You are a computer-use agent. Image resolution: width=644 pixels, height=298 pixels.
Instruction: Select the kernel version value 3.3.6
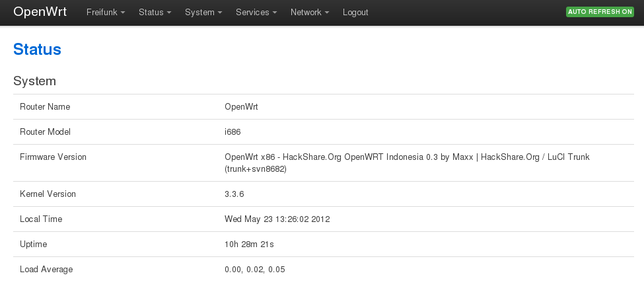click(x=234, y=194)
